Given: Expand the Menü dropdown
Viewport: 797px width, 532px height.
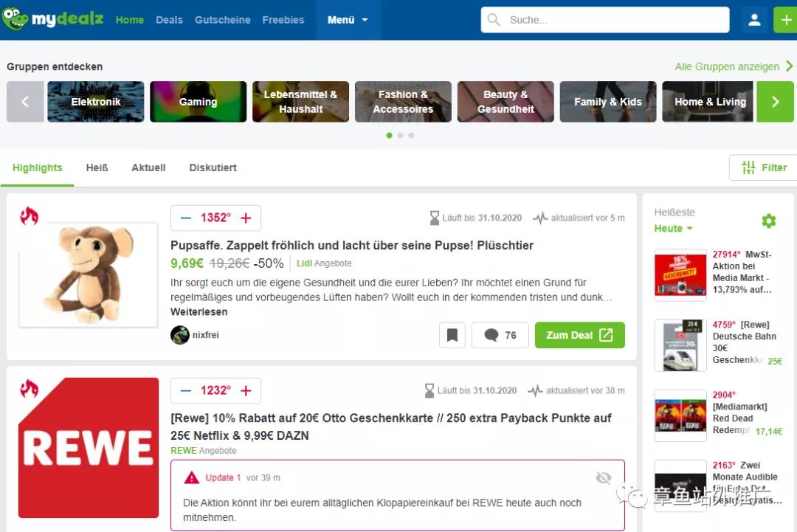Looking at the screenshot, I should tap(348, 20).
